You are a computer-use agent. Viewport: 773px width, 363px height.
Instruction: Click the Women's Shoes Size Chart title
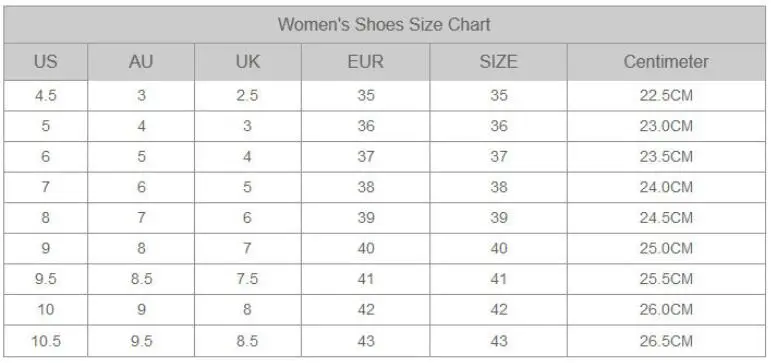(x=384, y=25)
